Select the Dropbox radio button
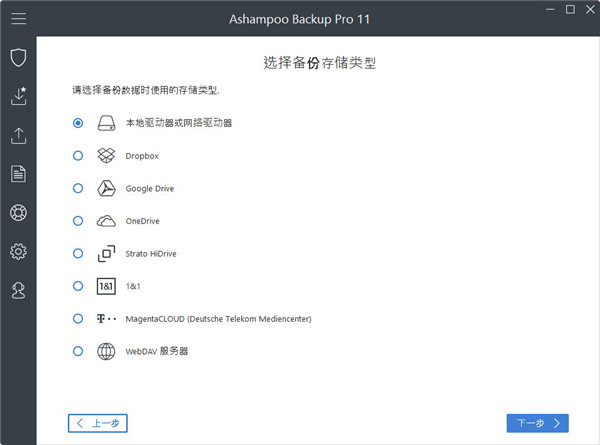Viewport: 600px width, 445px height. click(x=78, y=156)
